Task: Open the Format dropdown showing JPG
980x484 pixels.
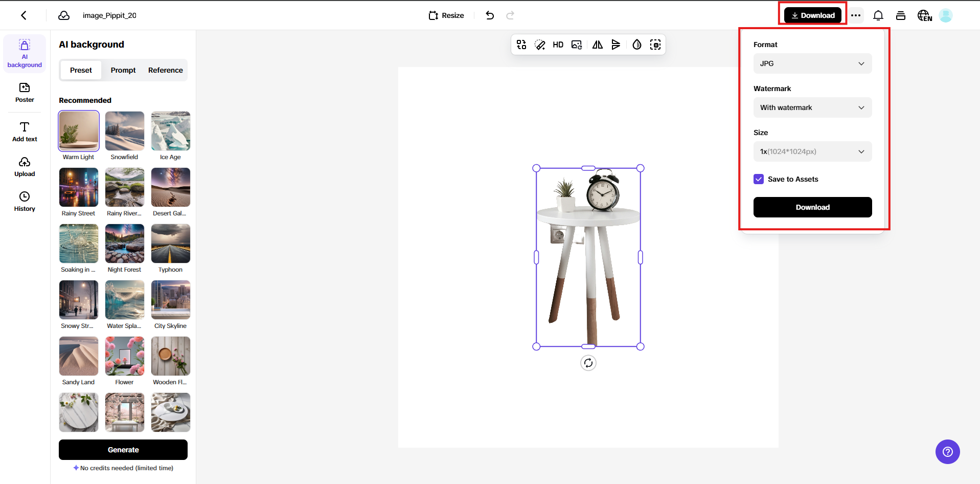Action: click(x=813, y=63)
